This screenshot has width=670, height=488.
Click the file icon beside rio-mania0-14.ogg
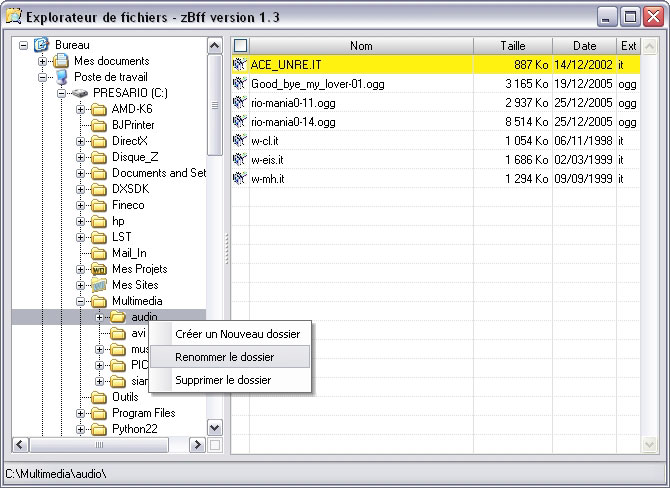point(240,121)
